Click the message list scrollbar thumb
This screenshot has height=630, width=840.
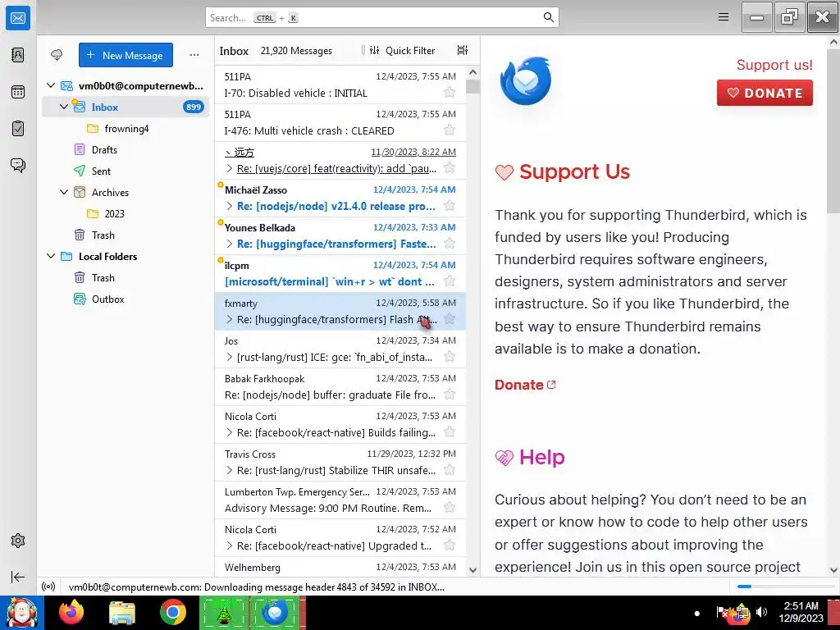coord(472,85)
